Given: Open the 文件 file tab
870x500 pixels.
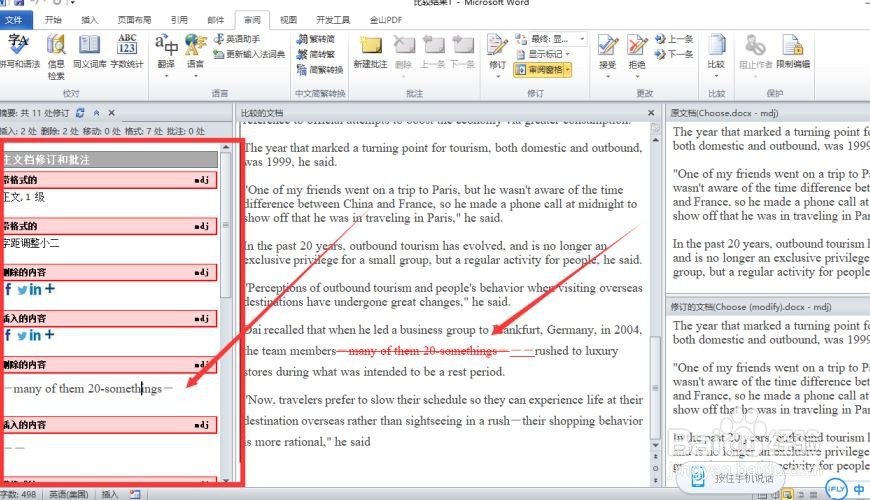Looking at the screenshot, I should pyautogui.click(x=14, y=20).
